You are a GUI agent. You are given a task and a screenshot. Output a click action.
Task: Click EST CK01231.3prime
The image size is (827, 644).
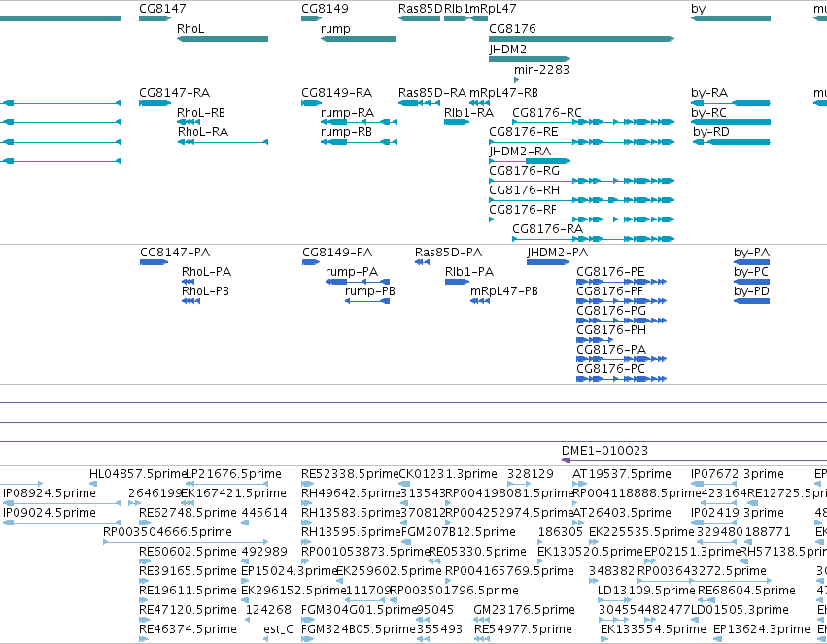[x=448, y=474]
